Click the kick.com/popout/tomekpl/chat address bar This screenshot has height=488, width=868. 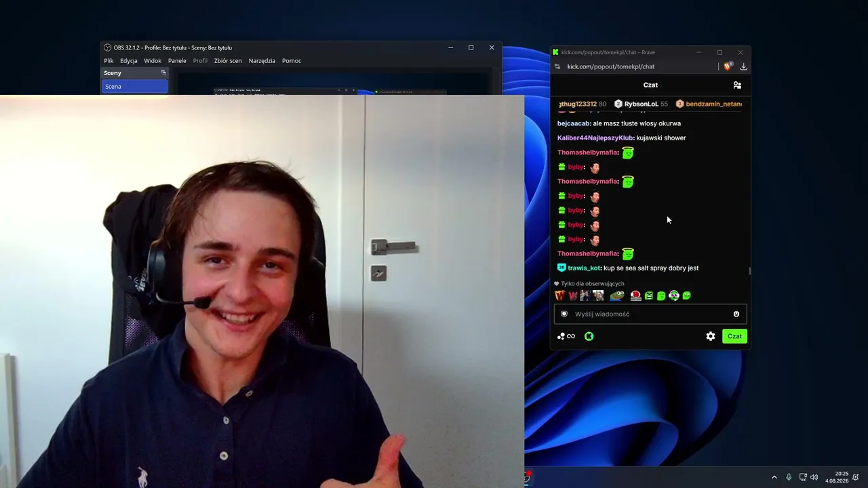(x=610, y=66)
